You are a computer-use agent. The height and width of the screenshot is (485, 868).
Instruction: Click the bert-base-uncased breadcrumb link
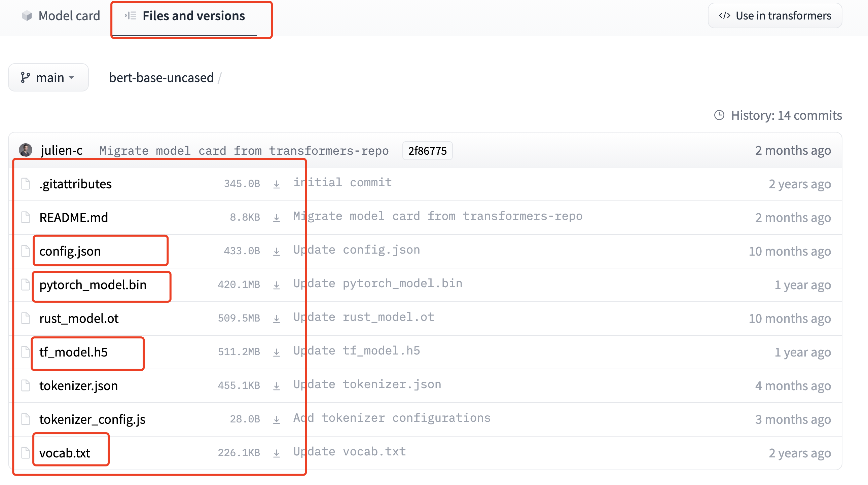pos(161,77)
